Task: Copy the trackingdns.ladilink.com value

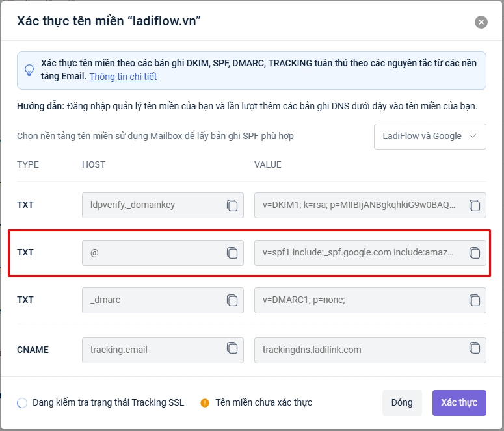Action: (475, 348)
